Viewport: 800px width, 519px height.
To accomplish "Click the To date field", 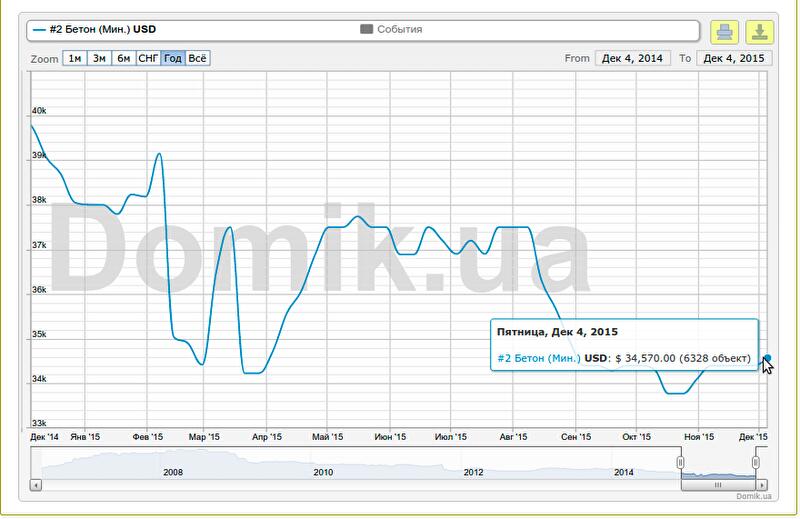I will 735,58.
